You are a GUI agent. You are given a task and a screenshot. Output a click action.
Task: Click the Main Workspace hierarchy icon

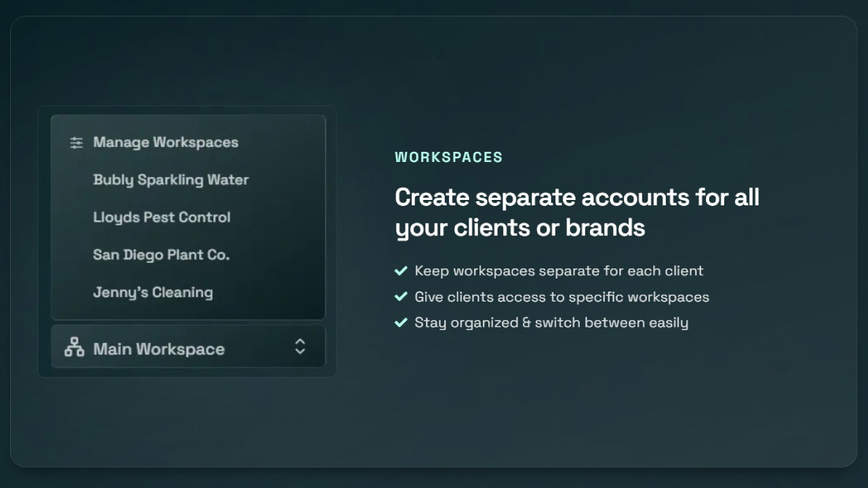[x=74, y=347]
